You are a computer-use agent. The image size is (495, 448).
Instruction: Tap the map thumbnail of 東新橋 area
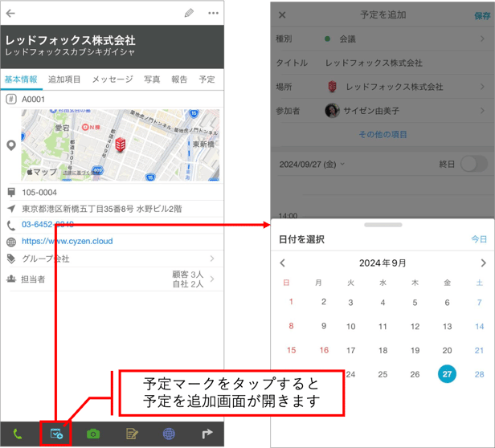[x=121, y=145]
